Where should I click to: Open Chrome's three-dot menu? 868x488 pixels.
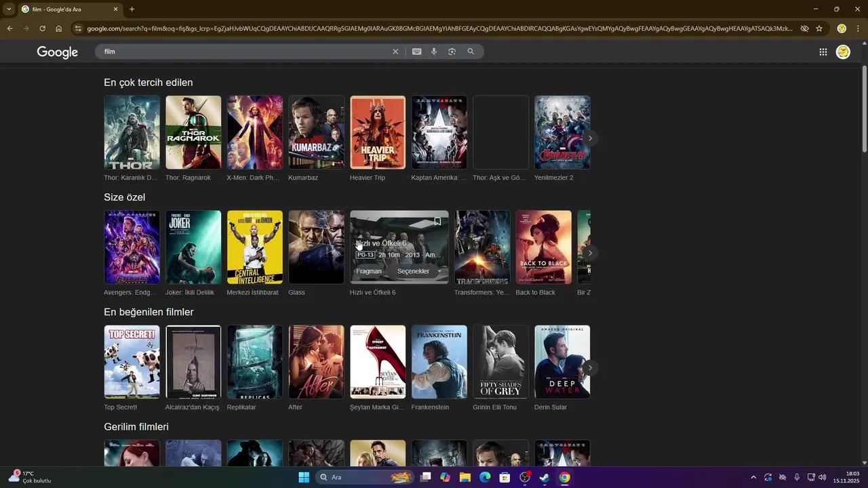(x=859, y=28)
